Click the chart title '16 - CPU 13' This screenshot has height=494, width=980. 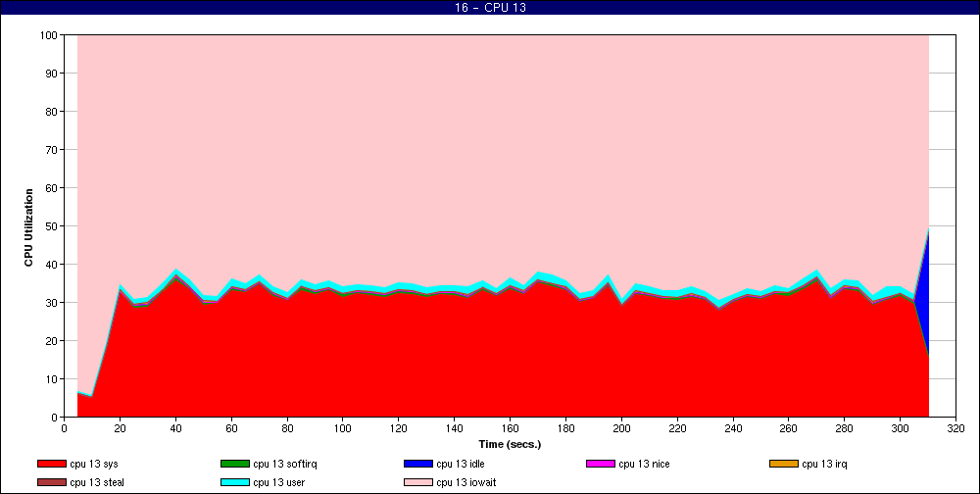[490, 8]
